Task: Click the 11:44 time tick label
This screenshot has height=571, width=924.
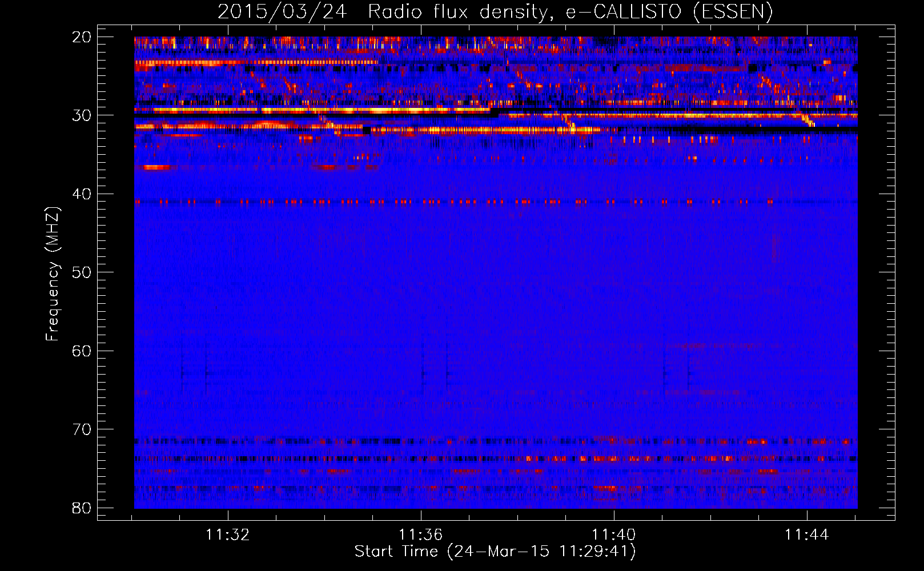Action: point(807,535)
